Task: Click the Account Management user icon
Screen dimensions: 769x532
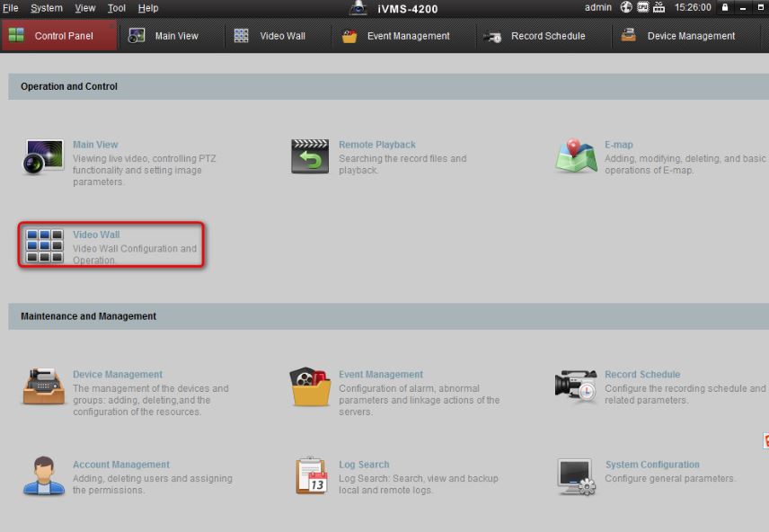Action: point(44,475)
